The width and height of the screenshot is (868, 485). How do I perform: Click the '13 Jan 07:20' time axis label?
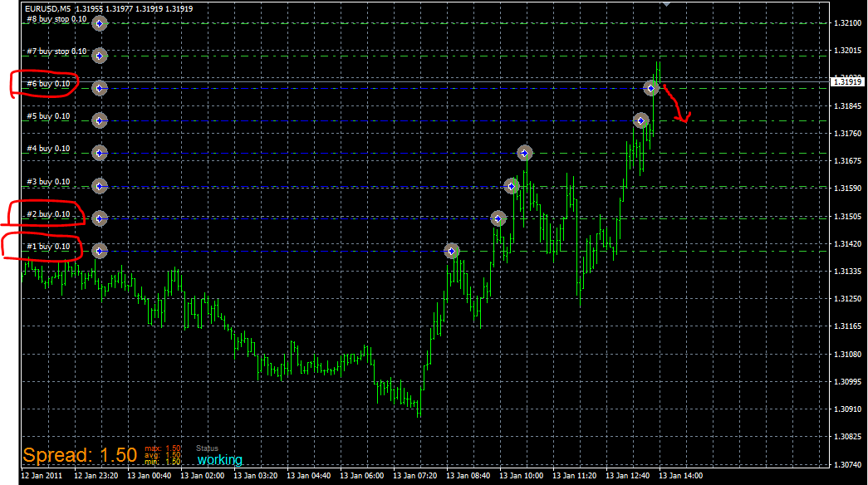[414, 476]
